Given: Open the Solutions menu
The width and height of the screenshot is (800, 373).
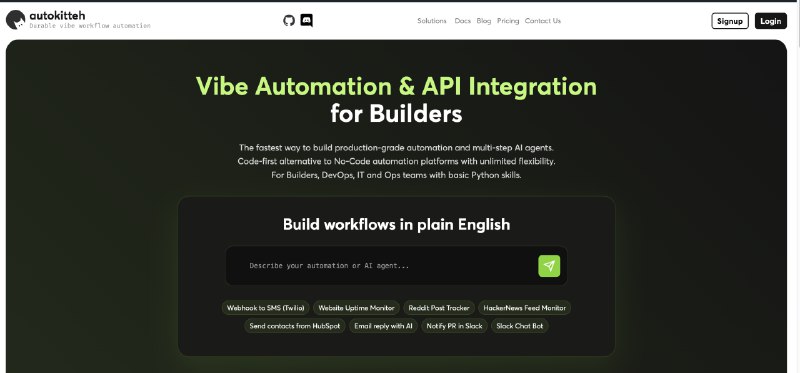Looking at the screenshot, I should pyautogui.click(x=432, y=21).
